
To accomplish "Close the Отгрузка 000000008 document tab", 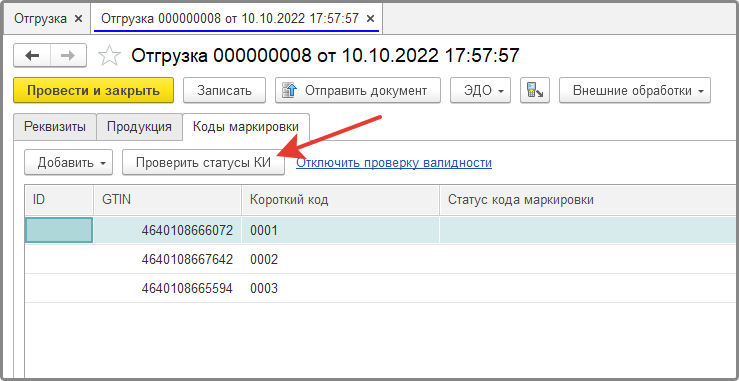I will [370, 18].
